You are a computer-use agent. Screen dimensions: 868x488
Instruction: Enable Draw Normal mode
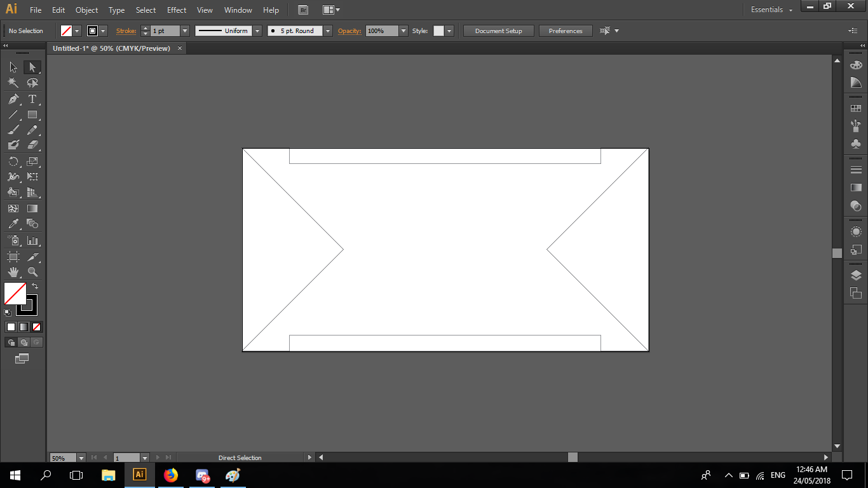click(x=11, y=342)
